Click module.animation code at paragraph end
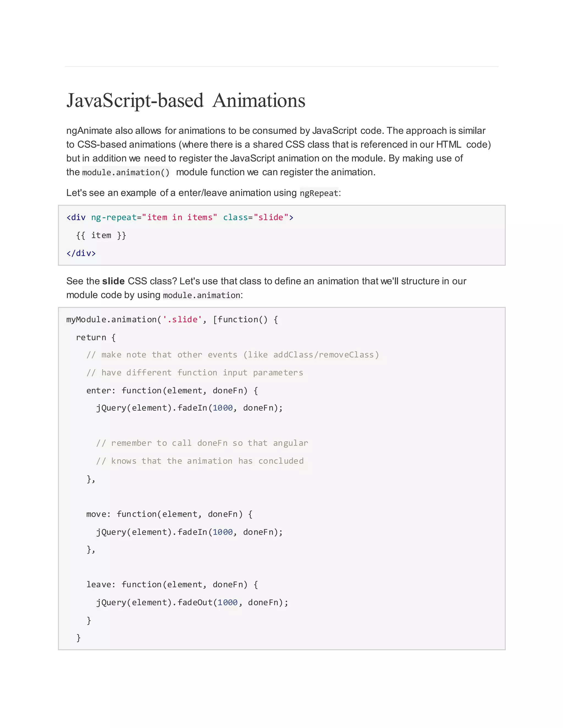 [202, 295]
